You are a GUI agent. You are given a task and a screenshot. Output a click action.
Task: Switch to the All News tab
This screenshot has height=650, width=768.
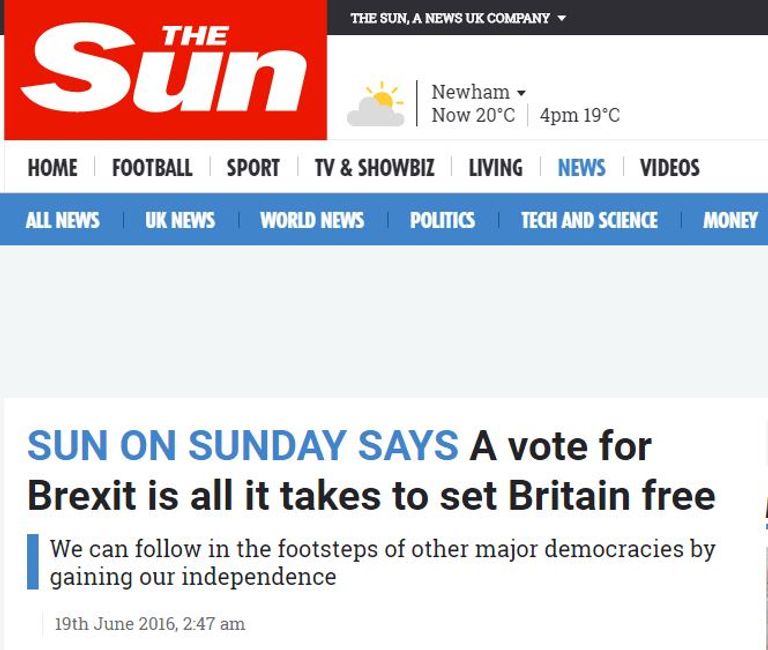pyautogui.click(x=62, y=220)
